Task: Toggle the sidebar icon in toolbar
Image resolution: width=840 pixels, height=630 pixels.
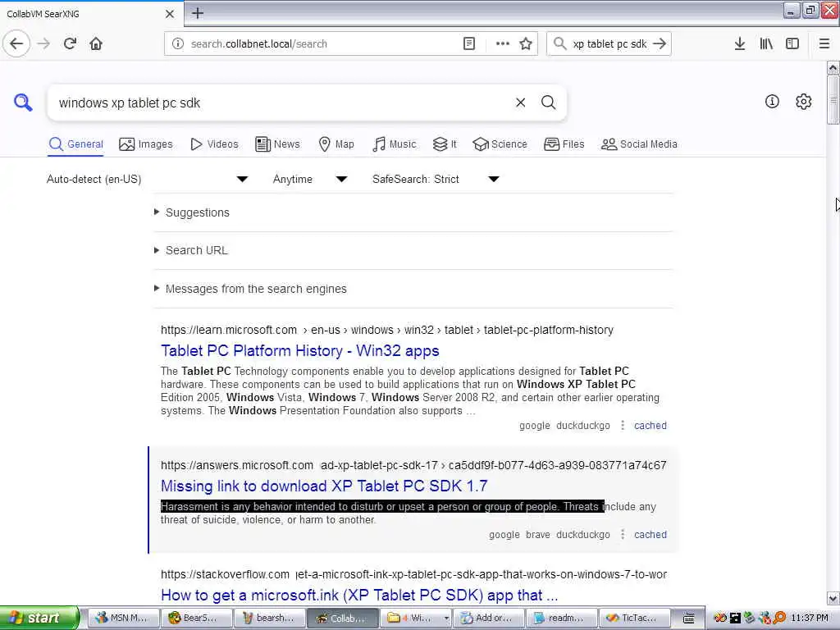Action: pyautogui.click(x=792, y=44)
